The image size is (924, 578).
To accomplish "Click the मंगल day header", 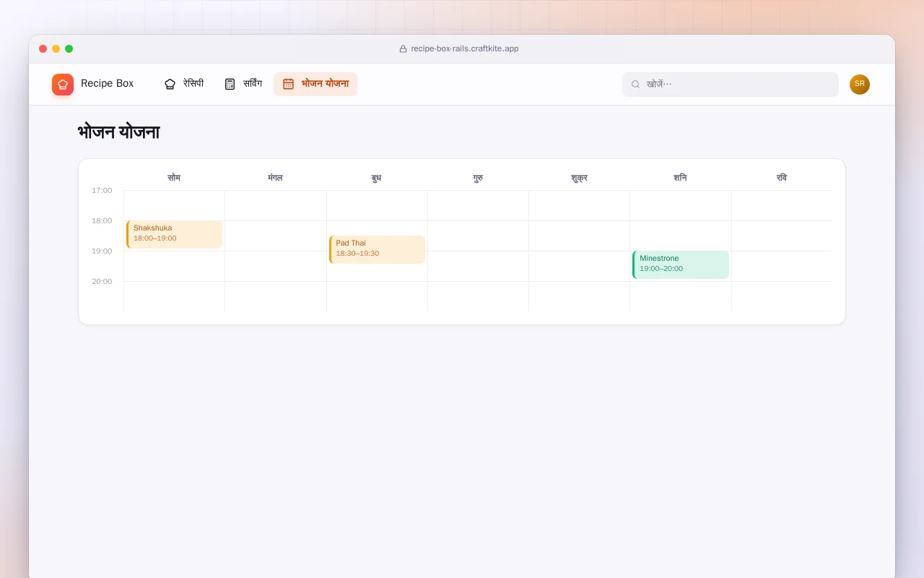I will click(x=275, y=178).
